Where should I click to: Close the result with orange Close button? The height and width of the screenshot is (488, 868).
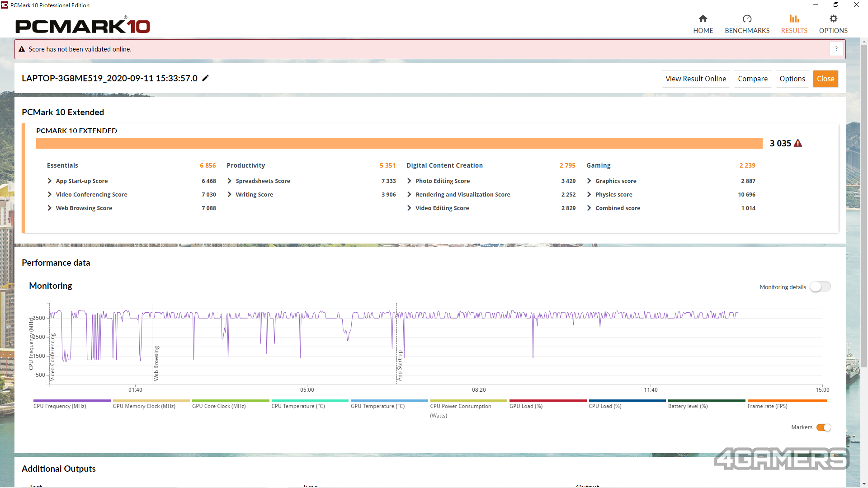(826, 79)
